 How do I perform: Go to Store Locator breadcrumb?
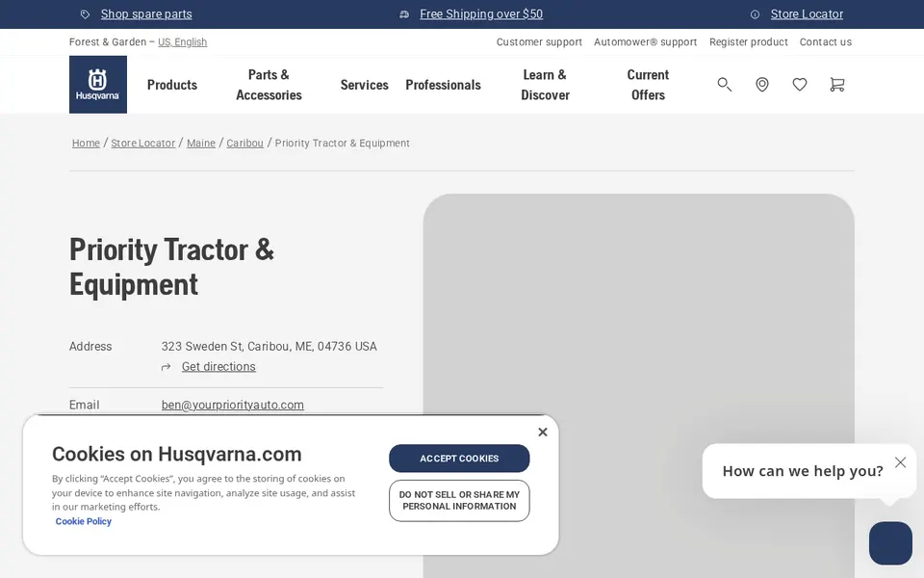click(143, 144)
